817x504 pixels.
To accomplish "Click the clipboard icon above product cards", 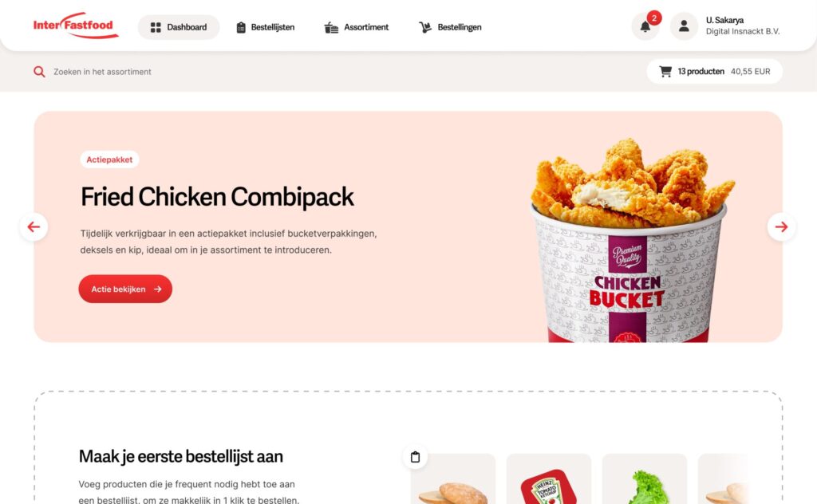I will pyautogui.click(x=415, y=457).
